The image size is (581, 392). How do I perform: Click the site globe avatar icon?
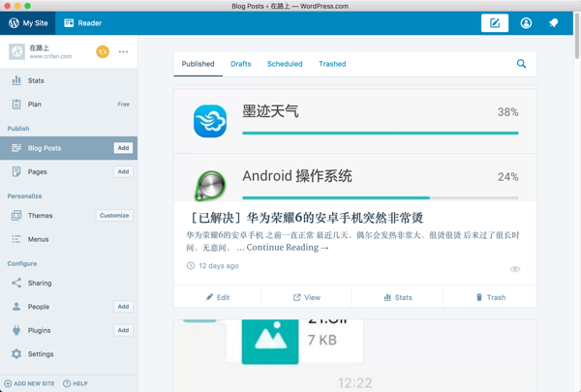click(16, 51)
